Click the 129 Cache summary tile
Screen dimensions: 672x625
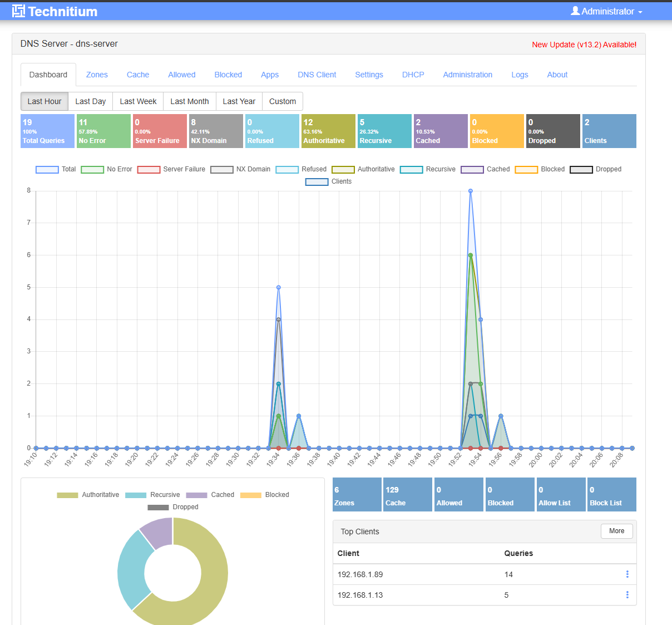click(x=408, y=495)
